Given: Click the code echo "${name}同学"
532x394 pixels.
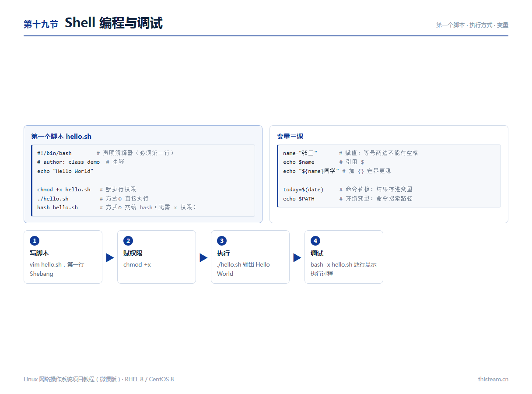Looking at the screenshot, I should tap(311, 171).
